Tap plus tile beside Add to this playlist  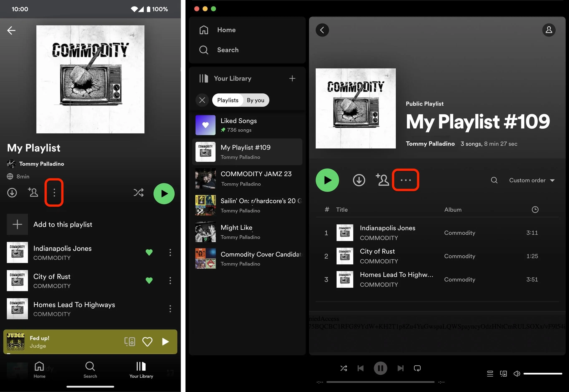tap(17, 224)
